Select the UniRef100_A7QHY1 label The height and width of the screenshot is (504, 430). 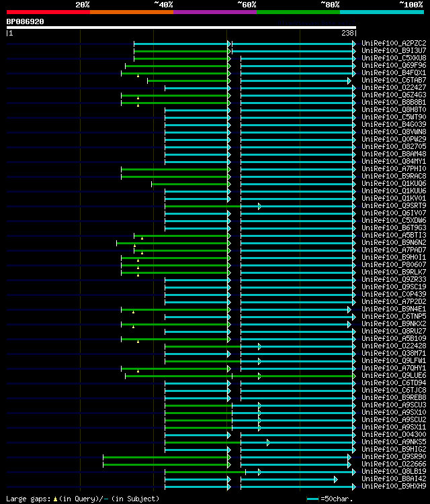pos(394,368)
